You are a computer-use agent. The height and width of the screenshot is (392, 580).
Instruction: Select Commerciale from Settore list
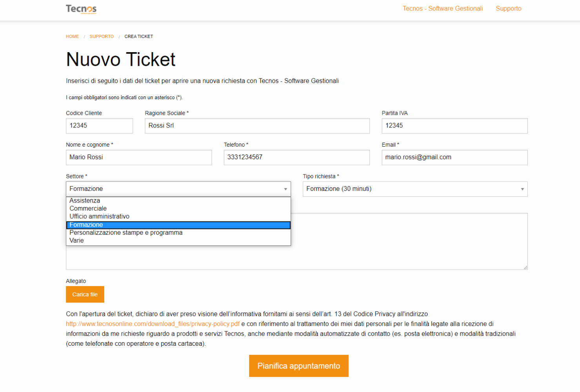click(178, 209)
